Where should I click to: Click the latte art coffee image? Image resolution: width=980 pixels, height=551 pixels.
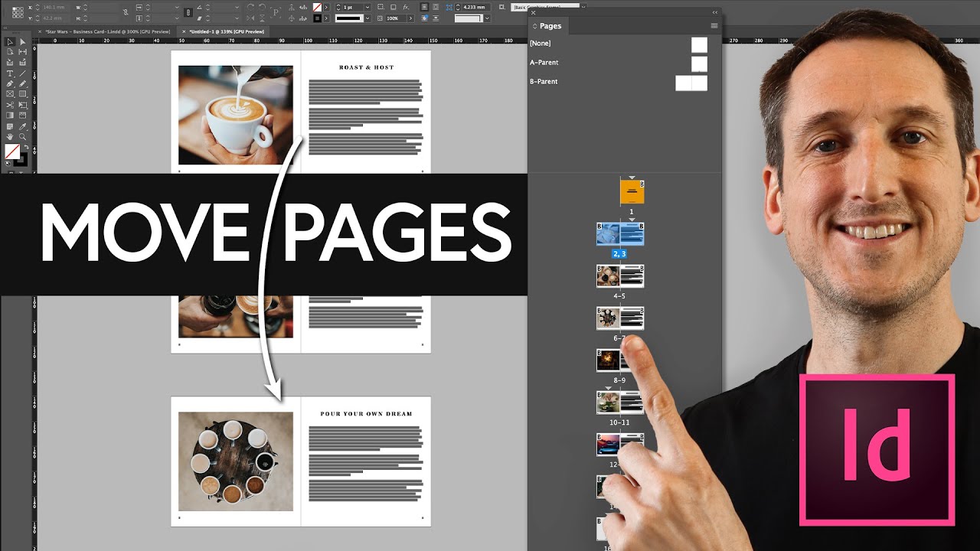(236, 115)
